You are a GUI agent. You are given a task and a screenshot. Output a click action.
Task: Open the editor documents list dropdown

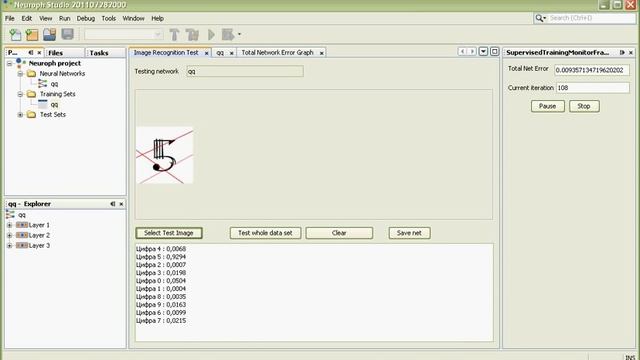coord(483,51)
